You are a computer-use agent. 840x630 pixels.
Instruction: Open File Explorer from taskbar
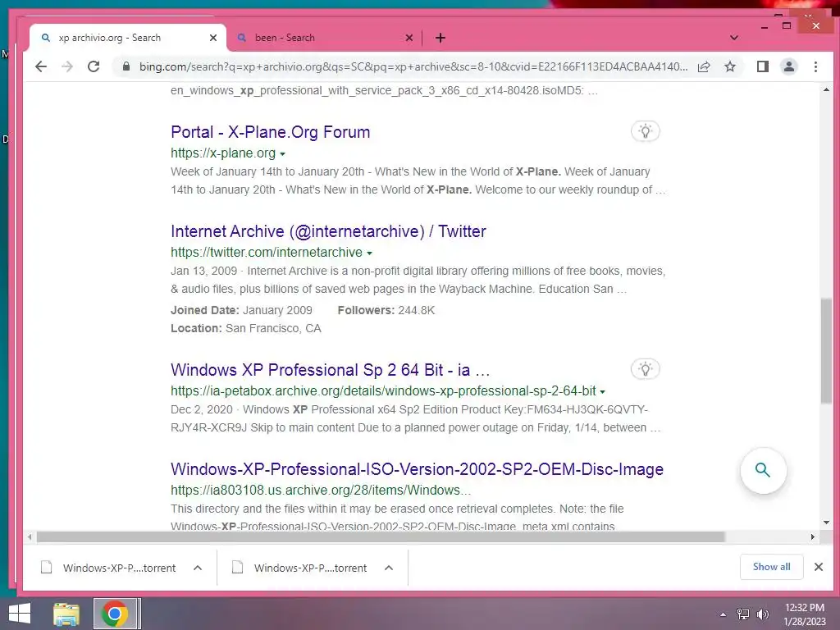click(x=66, y=614)
